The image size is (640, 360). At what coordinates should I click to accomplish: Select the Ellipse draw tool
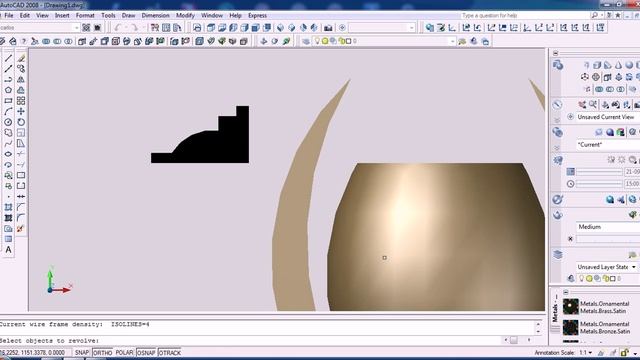click(8, 154)
